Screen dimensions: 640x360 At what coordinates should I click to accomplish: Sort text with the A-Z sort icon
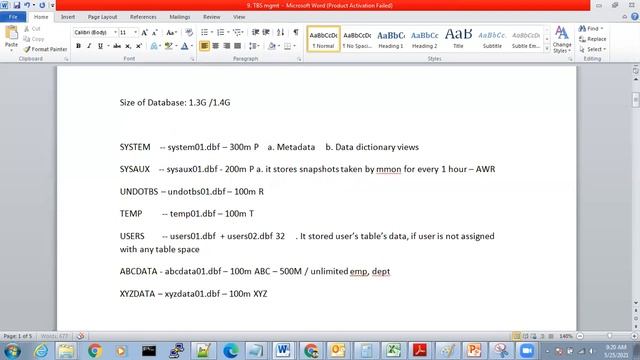click(280, 32)
